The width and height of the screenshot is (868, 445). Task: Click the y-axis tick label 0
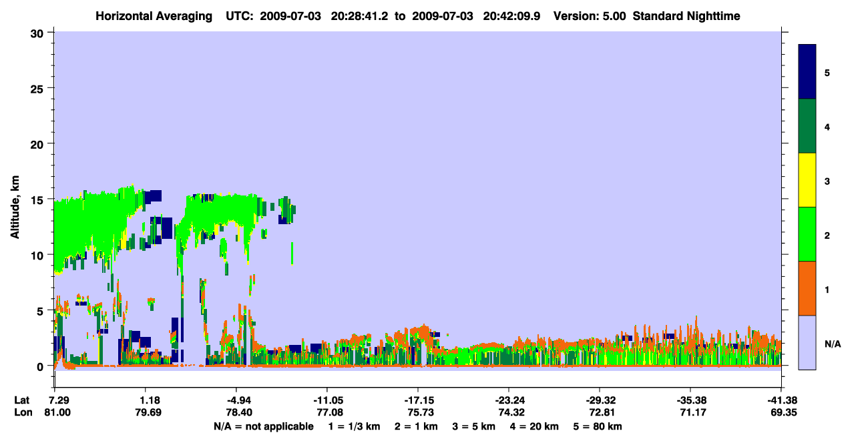pyautogui.click(x=41, y=366)
